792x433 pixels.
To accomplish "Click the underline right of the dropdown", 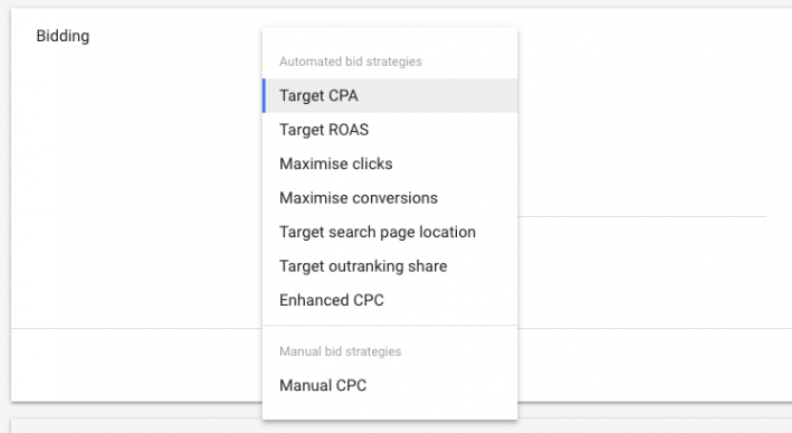I will coord(640,215).
